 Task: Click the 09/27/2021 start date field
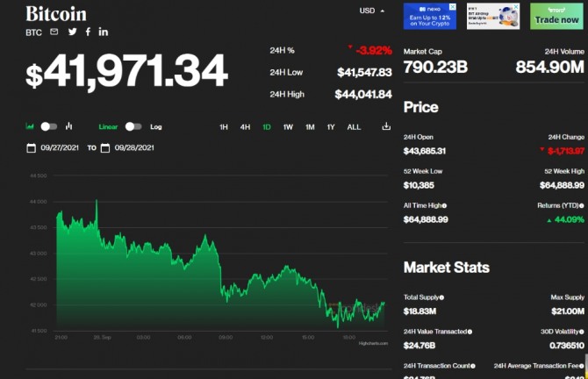[60, 147]
